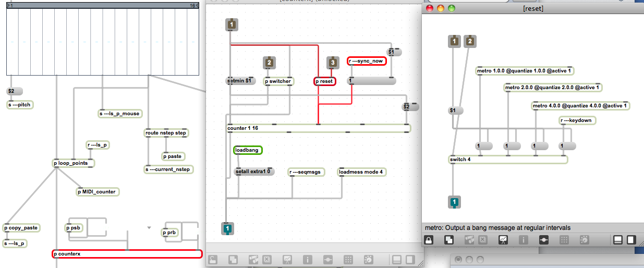Image resolution: width=644 pixels, height=268 pixels.
Task: Select the counter 1 16 object
Action: tap(318, 128)
